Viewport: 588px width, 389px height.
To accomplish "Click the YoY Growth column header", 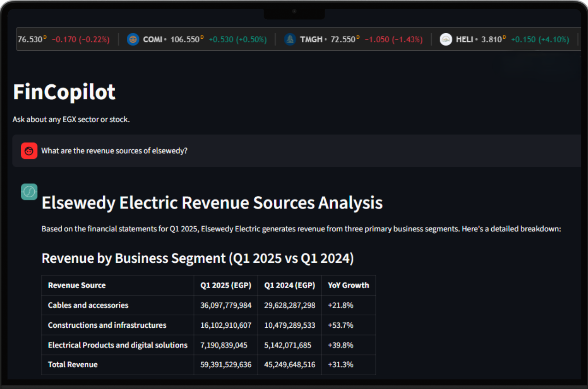I will (348, 285).
